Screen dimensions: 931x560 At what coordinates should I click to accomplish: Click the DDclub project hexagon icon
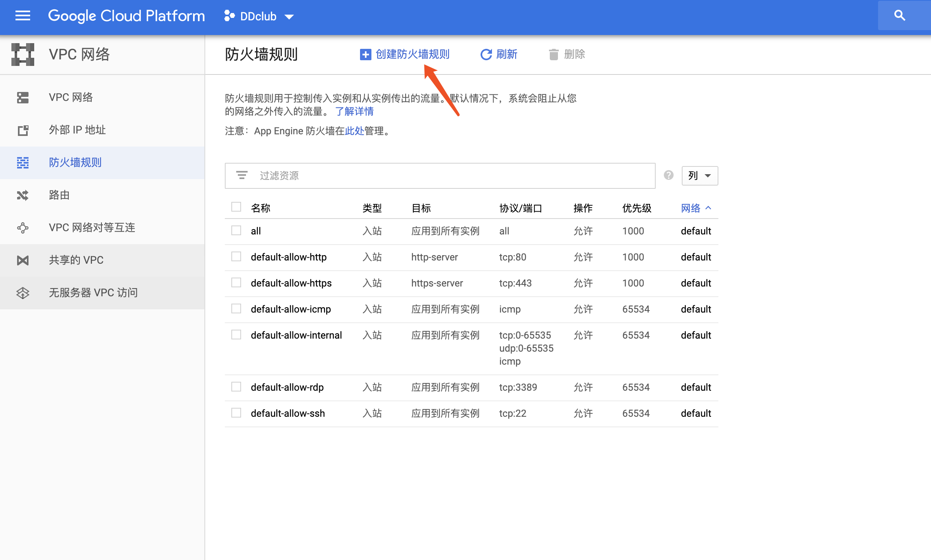(x=229, y=16)
